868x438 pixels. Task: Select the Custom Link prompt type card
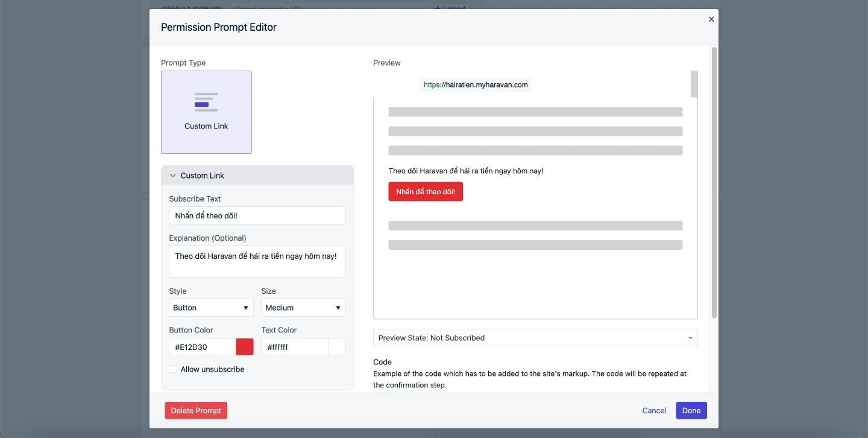pos(206,112)
